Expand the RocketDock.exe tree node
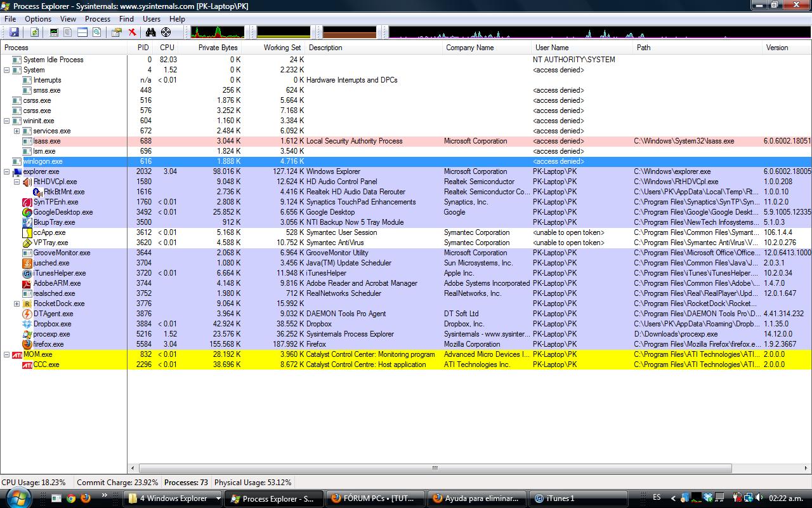Viewport: 812px width, 508px height. (x=17, y=304)
